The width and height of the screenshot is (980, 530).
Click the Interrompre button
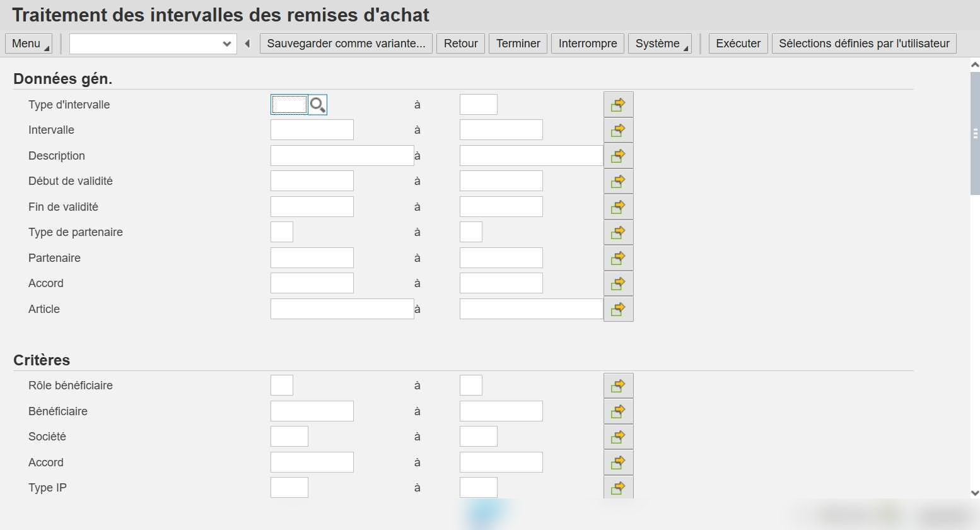[588, 44]
